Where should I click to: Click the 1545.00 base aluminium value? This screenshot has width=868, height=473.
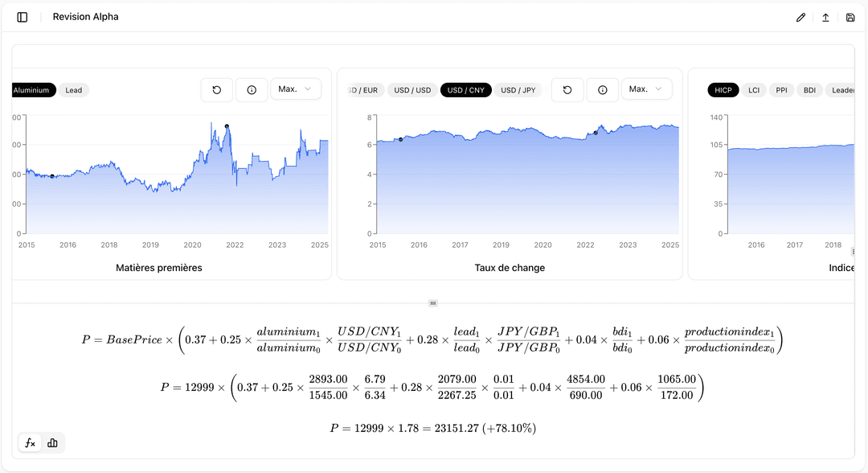pos(328,395)
